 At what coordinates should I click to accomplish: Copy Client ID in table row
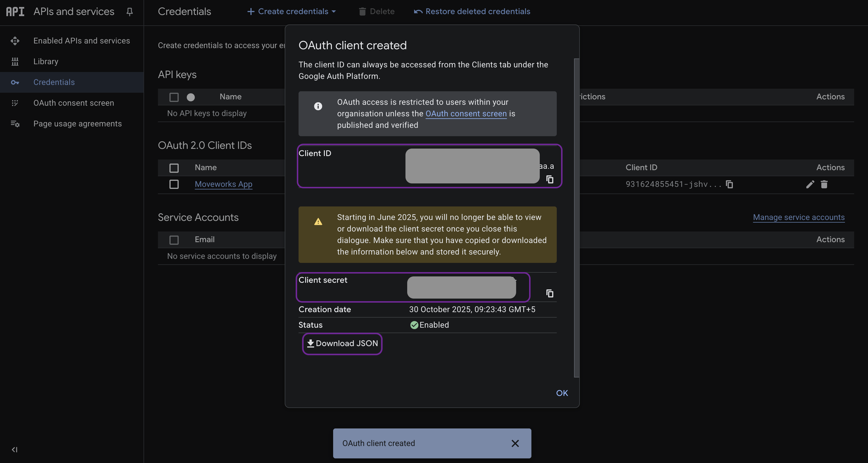point(729,184)
